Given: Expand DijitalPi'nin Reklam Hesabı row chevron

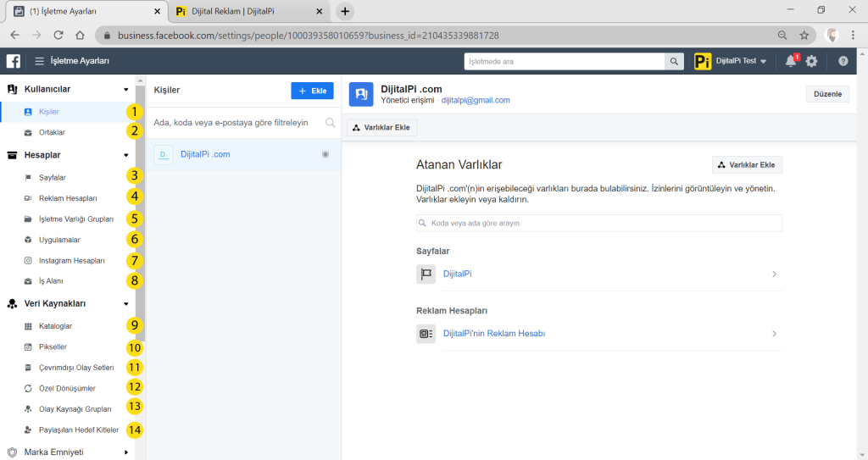Looking at the screenshot, I should [775, 334].
